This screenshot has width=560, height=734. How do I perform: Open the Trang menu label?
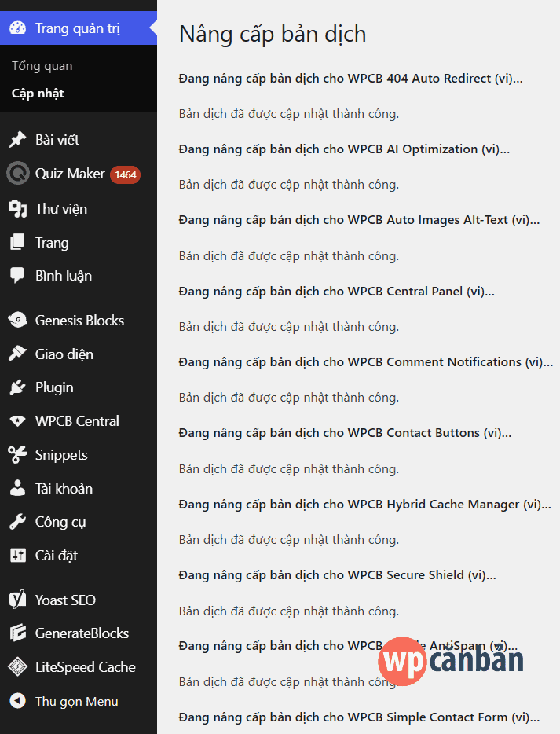tap(52, 243)
